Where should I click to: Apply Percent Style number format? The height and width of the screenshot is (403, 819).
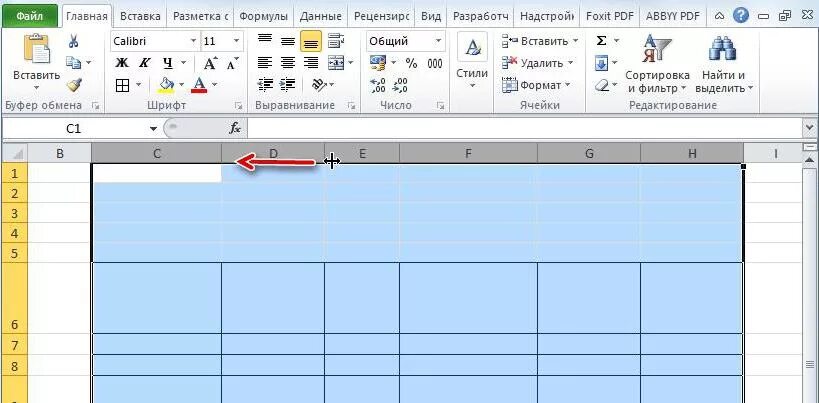click(412, 64)
